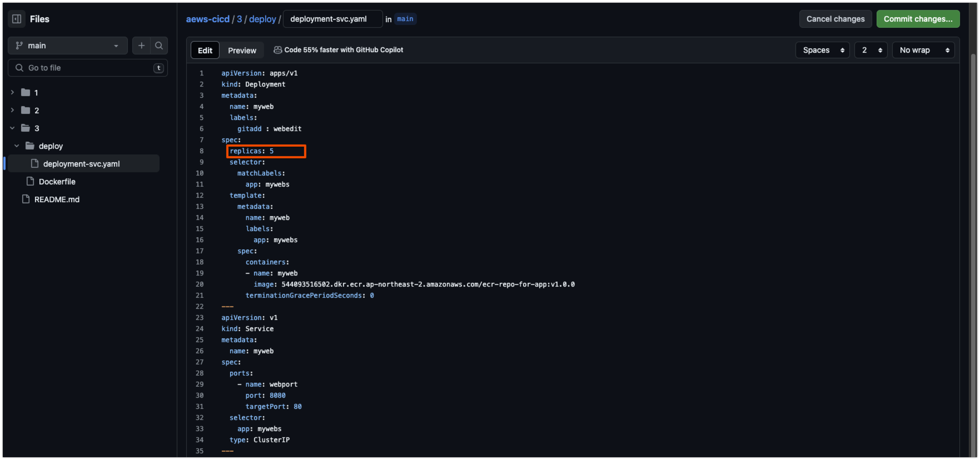Click the open folder 3 icon
Viewport: 980px width, 460px height.
click(26, 128)
